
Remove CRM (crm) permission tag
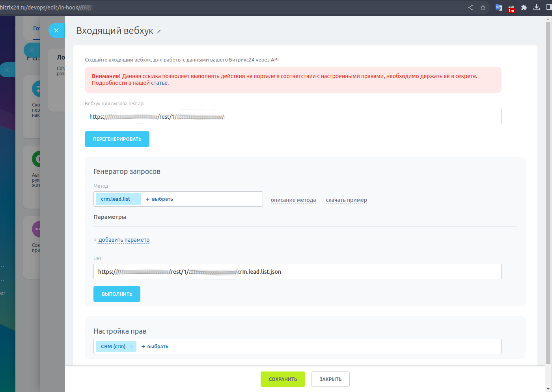coord(131,347)
